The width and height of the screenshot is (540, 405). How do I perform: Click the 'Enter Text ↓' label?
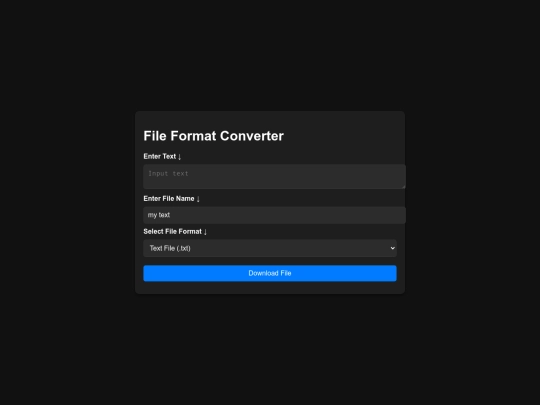click(x=162, y=156)
